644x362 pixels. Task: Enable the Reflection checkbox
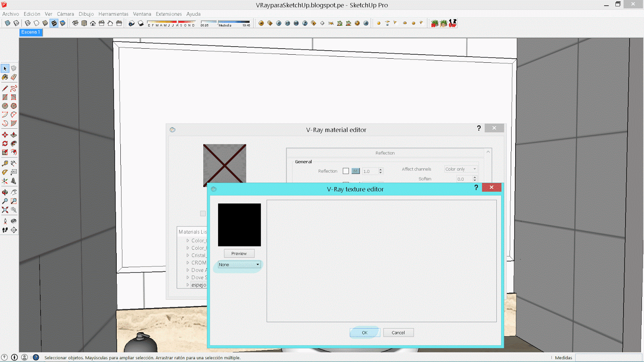(x=346, y=171)
